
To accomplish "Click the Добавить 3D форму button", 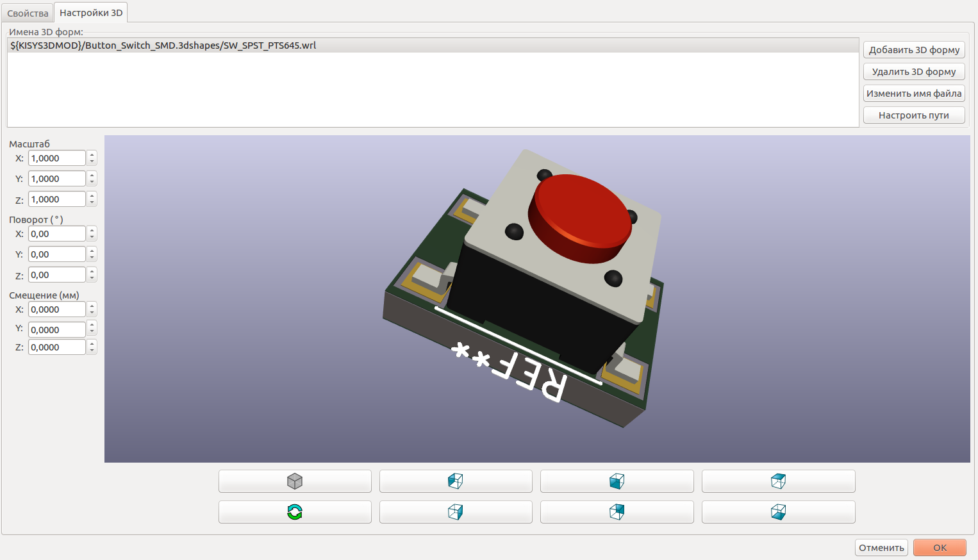I will [913, 49].
